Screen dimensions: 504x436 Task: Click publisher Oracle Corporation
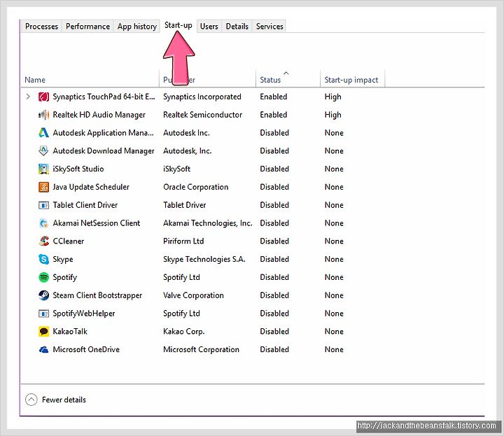point(196,187)
